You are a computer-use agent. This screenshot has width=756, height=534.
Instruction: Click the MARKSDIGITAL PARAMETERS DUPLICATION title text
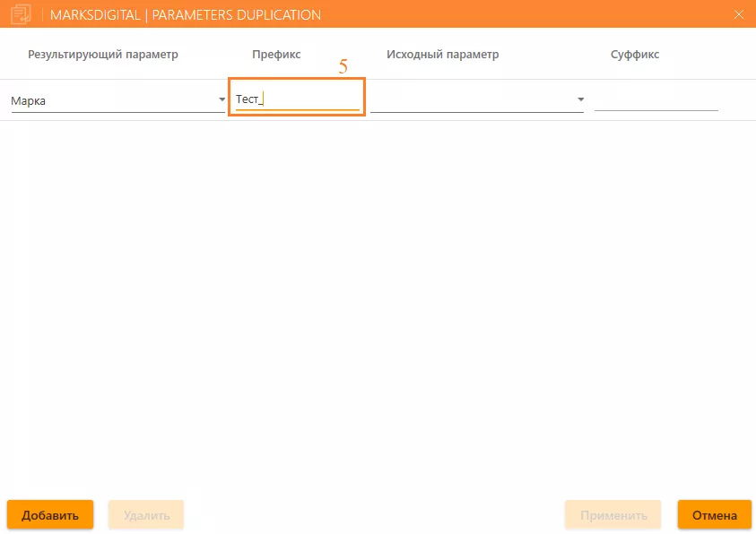click(x=186, y=15)
